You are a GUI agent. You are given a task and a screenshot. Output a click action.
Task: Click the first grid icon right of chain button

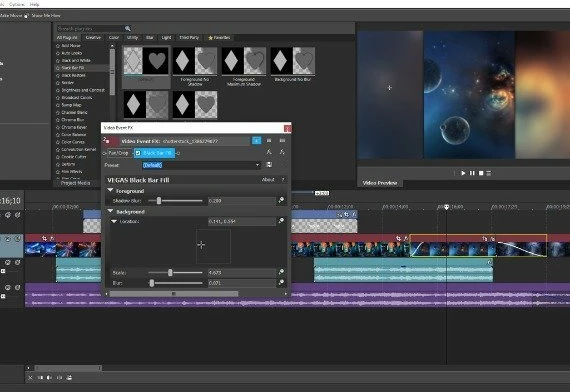click(269, 140)
